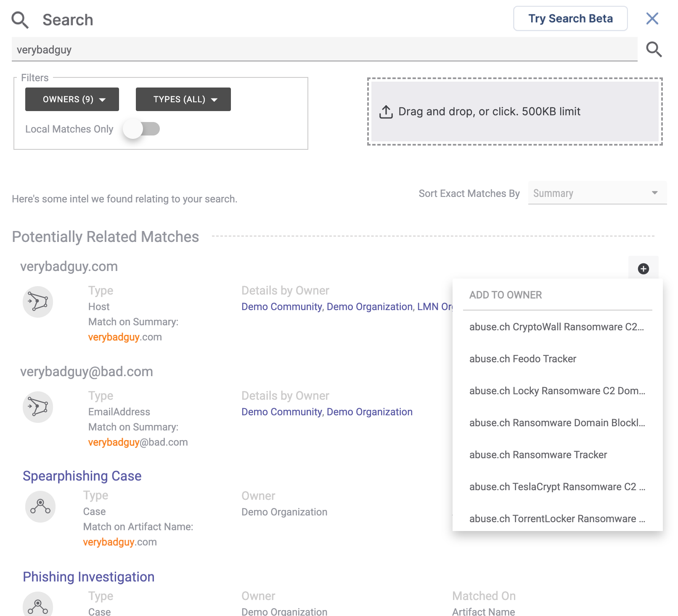
Task: Open Demo Organization link for verybadguy.com
Action: pyautogui.click(x=370, y=307)
